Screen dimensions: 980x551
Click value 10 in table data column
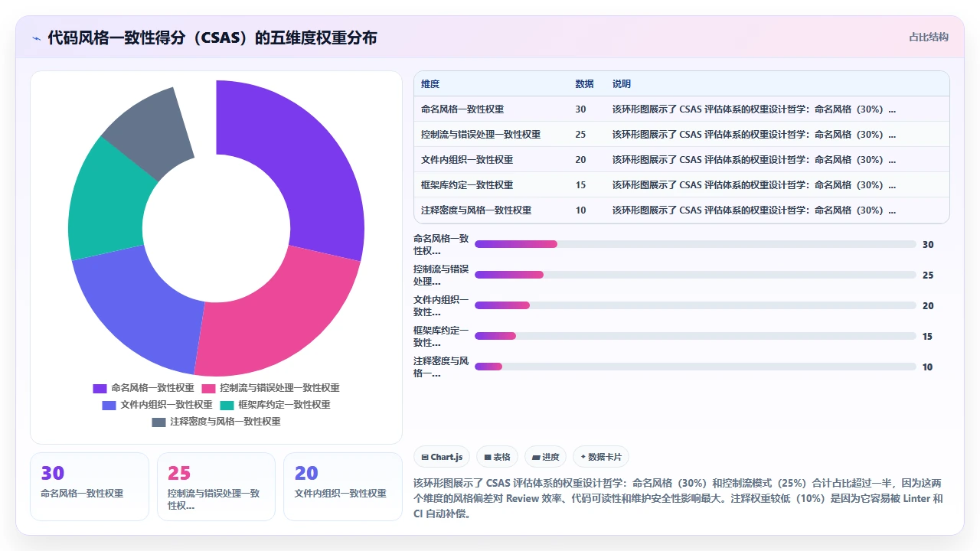coord(580,210)
